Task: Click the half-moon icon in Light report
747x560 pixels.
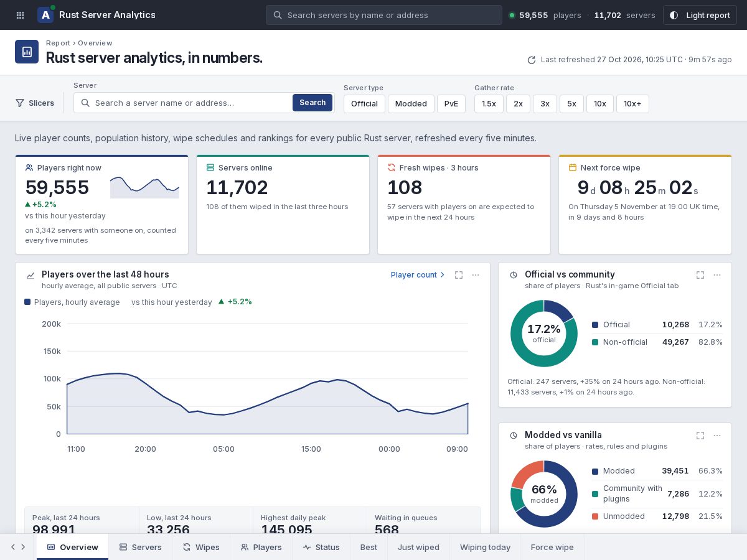Action: point(674,15)
